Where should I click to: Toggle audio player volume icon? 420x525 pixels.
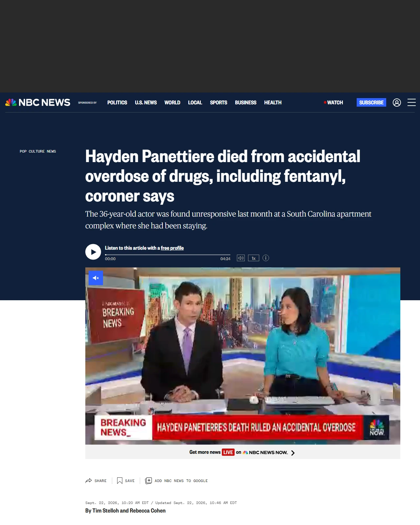tap(241, 258)
